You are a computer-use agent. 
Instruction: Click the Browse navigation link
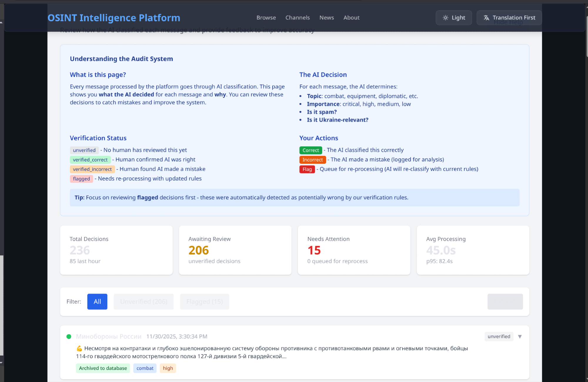point(266,18)
